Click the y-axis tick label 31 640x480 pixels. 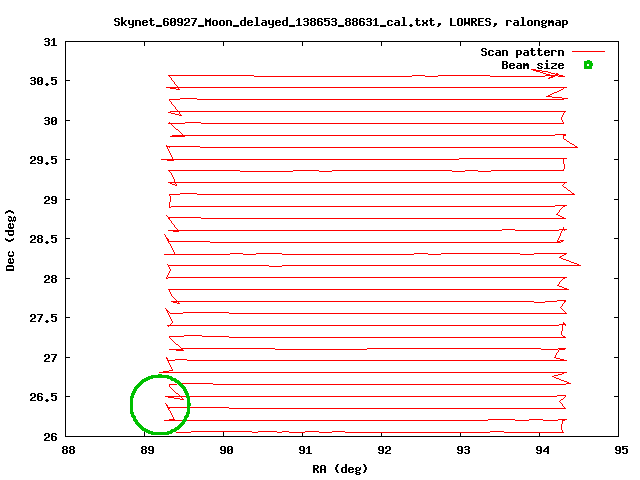tap(51, 42)
